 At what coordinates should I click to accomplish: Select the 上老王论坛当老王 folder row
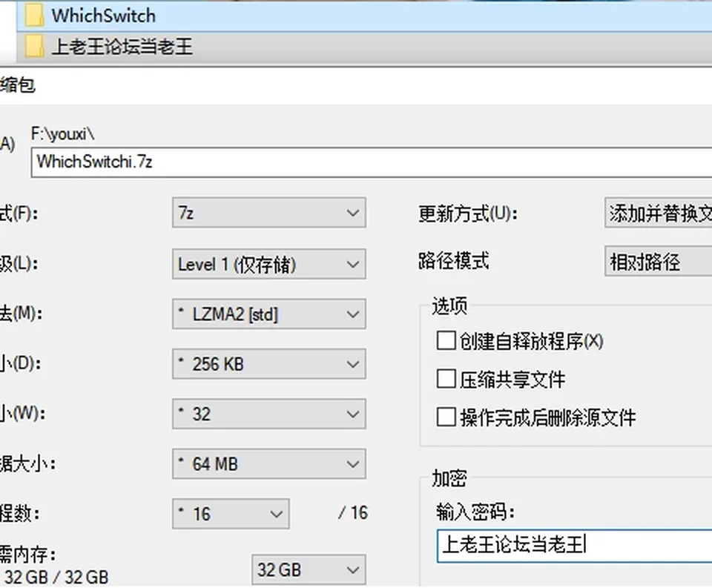tap(364, 47)
